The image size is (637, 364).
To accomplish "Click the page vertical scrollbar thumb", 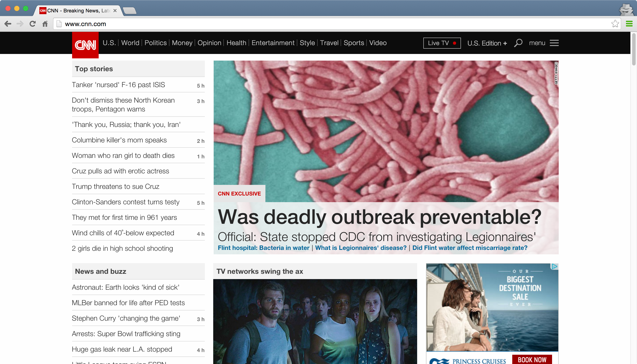I will pos(633,50).
